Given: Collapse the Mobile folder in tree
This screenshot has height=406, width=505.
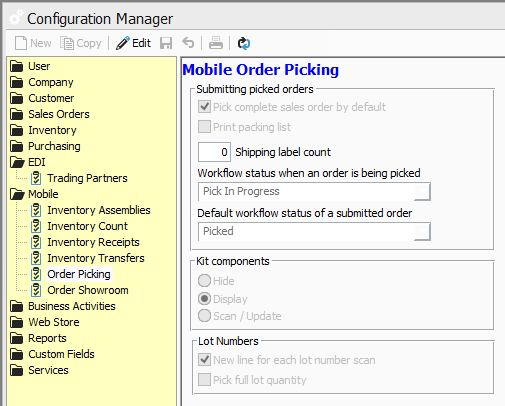Looking at the screenshot, I should coord(17,194).
